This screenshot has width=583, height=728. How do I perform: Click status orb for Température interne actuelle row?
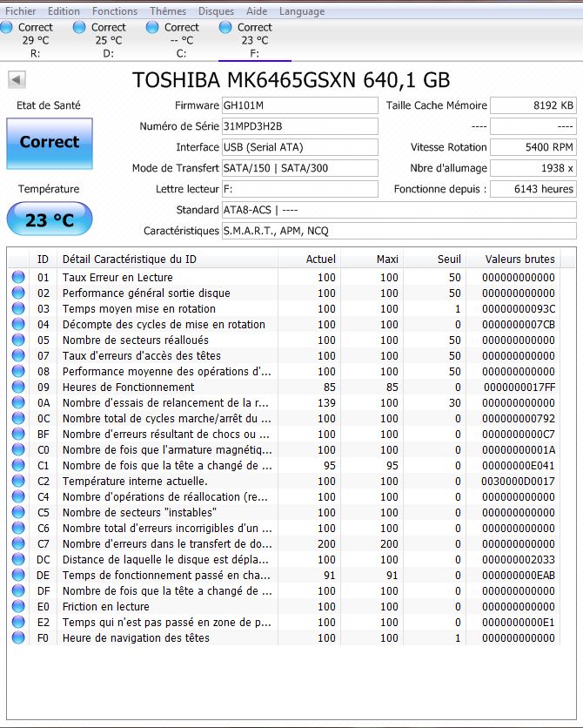(x=18, y=481)
